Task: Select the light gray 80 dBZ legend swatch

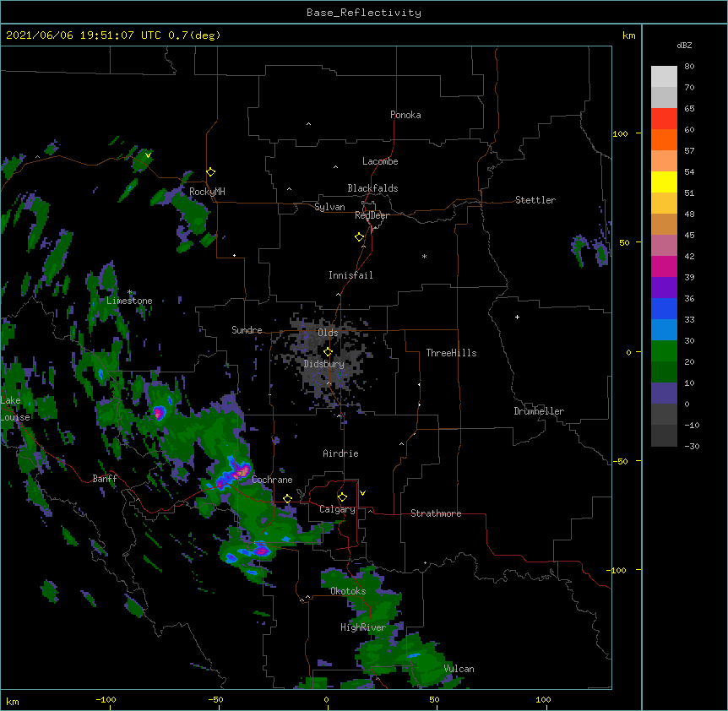Action: (664, 77)
